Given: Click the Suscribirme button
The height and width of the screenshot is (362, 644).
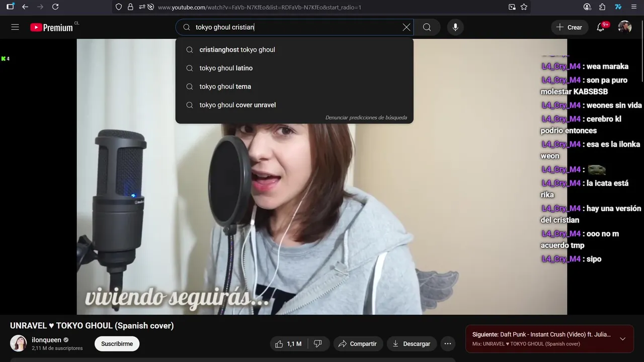Looking at the screenshot, I should (x=117, y=344).
